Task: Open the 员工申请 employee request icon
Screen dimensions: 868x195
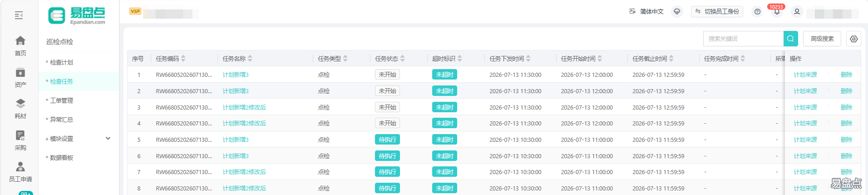Action: [x=20, y=166]
